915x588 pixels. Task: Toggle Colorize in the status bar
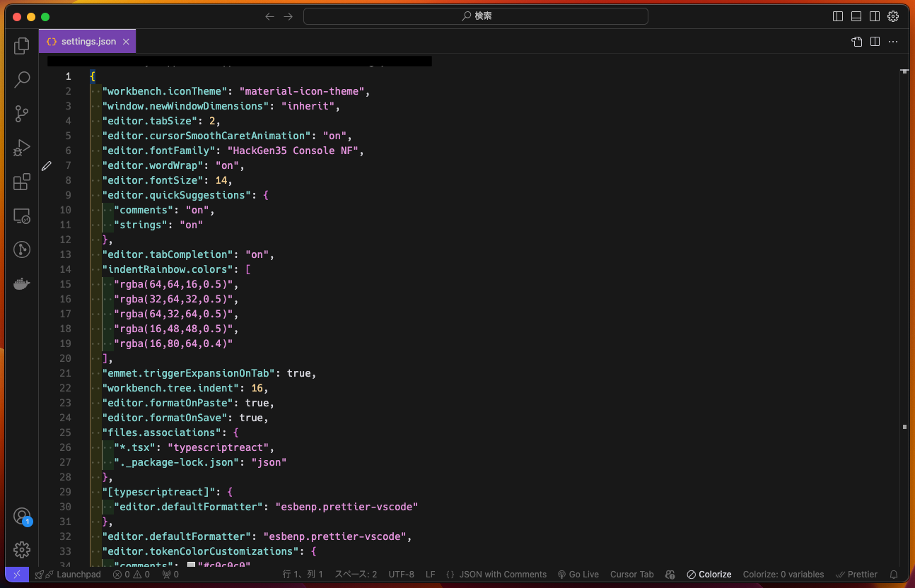point(709,575)
